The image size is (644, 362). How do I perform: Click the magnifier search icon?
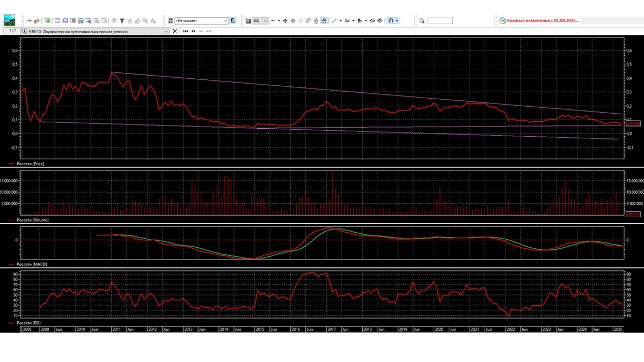(422, 21)
